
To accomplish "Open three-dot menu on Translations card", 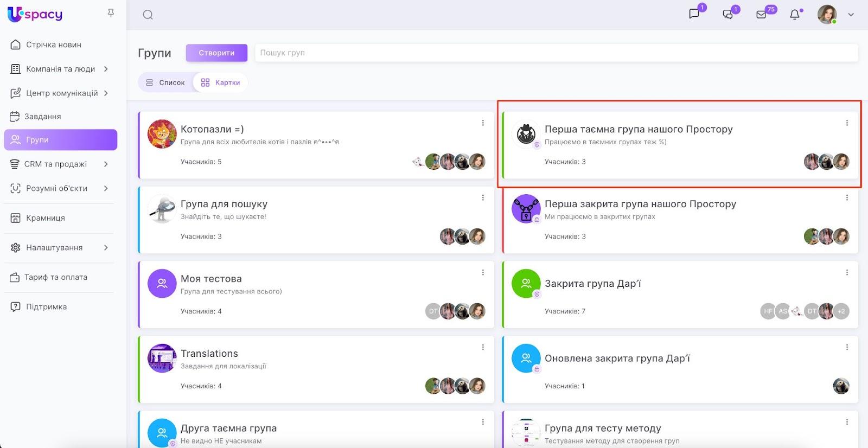I will pyautogui.click(x=483, y=347).
